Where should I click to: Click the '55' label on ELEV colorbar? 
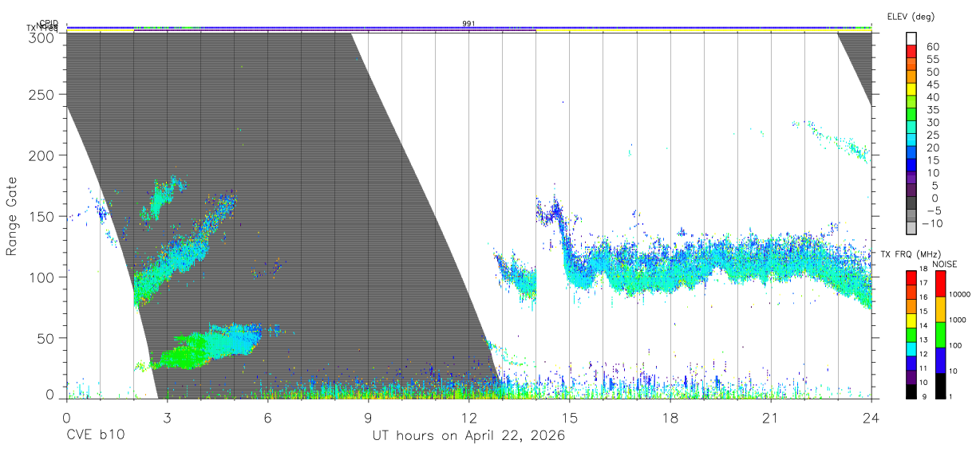931,60
